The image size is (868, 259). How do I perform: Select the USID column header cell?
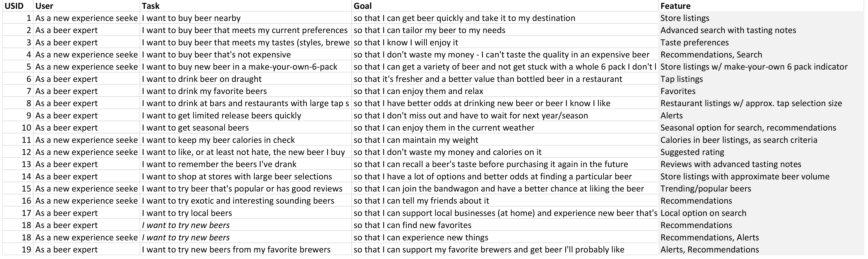[x=18, y=6]
